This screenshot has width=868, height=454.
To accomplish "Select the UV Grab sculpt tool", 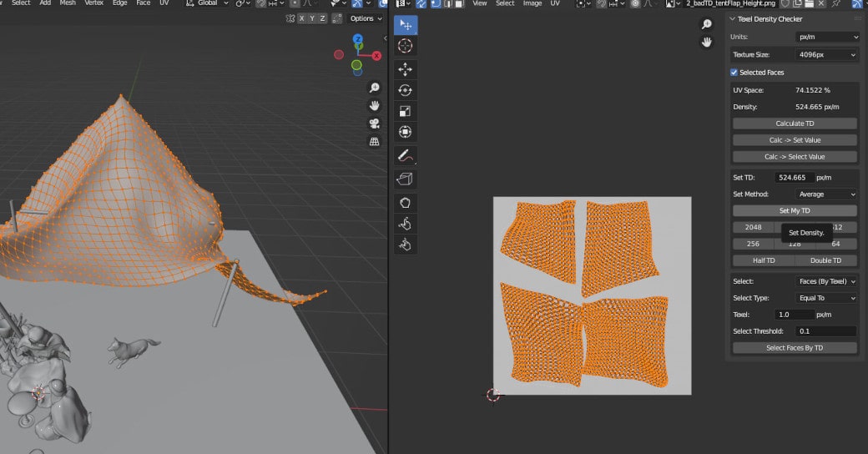I will pos(406,202).
